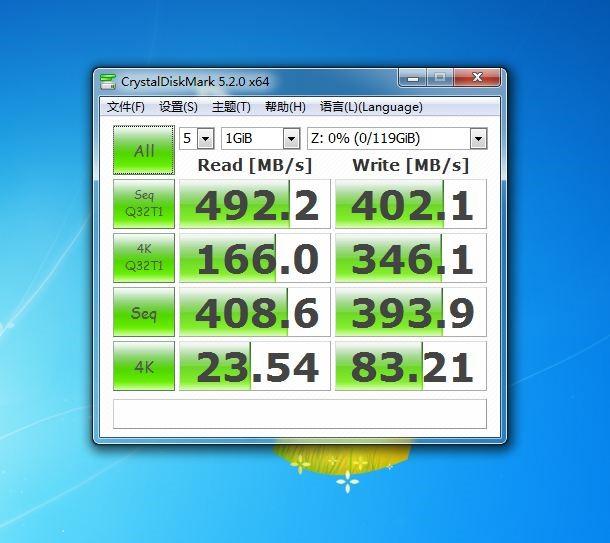Open the 主题(T) menu
Image resolution: width=610 pixels, height=543 pixels.
tap(231, 107)
